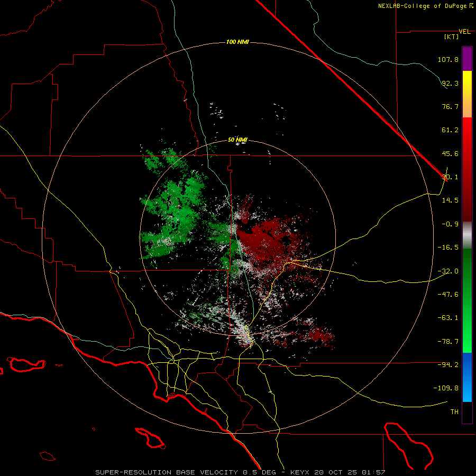476x476 pixels.
Task: Click the 61.2 velocity scale value
Action: pos(450,130)
